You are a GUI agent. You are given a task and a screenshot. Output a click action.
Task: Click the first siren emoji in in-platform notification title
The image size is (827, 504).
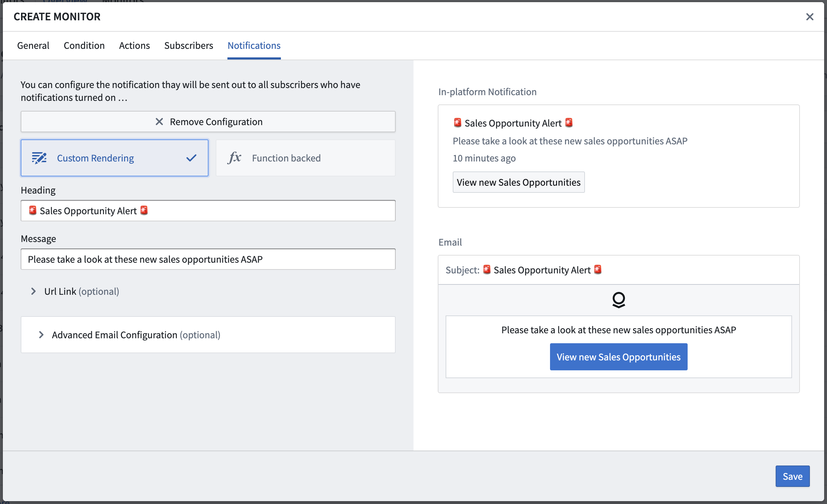(x=458, y=123)
